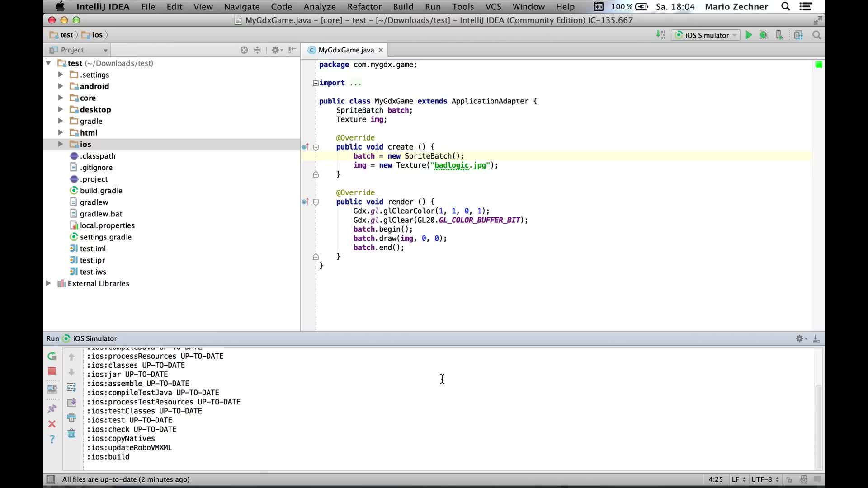Click override gutter marker beside create()
868x488 pixels.
point(305,147)
